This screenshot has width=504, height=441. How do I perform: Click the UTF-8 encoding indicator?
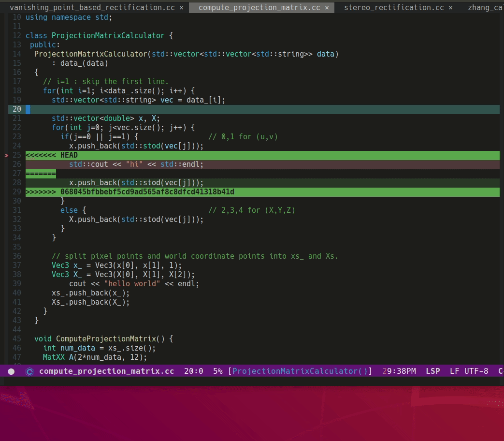(x=476, y=371)
